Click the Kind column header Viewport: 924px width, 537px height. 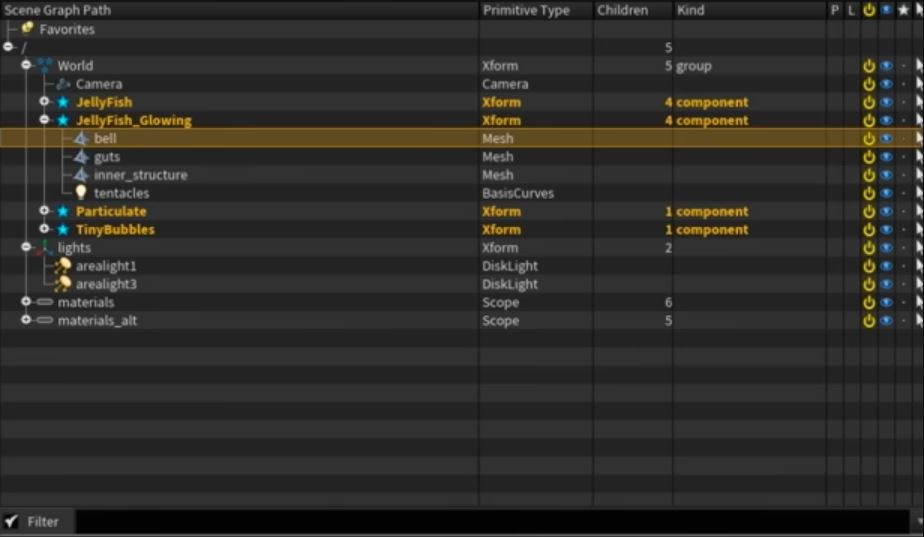(x=750, y=10)
